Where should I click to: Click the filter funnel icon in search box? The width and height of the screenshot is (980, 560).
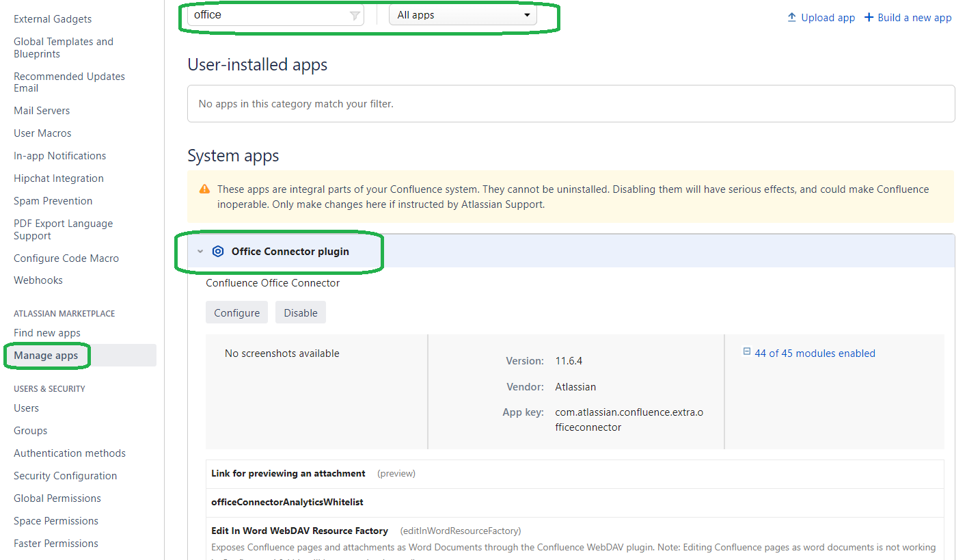(355, 16)
